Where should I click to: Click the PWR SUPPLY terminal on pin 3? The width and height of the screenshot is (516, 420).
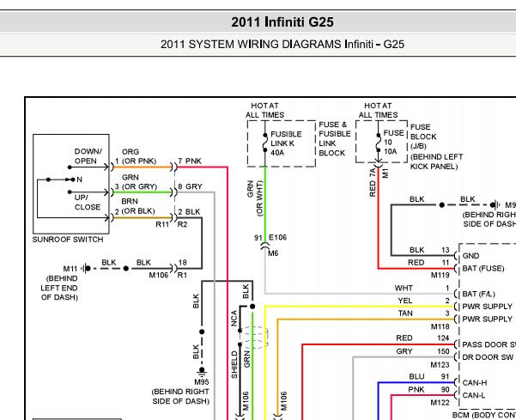click(x=487, y=319)
